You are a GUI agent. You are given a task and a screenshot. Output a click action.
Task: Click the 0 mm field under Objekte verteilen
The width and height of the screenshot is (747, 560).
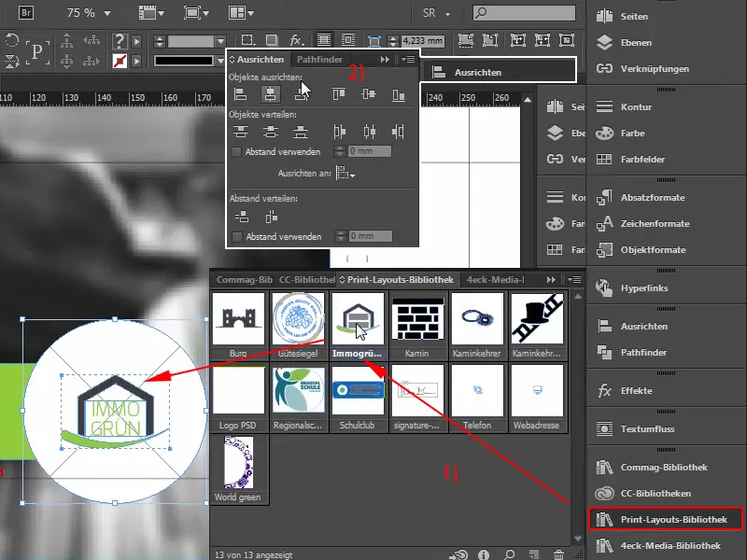(x=370, y=151)
